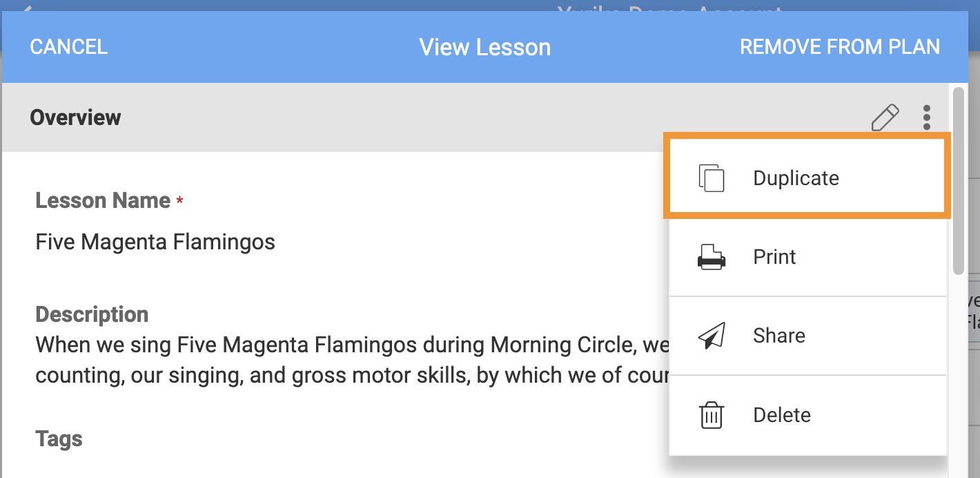
Task: Click the trash can Delete icon
Action: [x=712, y=415]
